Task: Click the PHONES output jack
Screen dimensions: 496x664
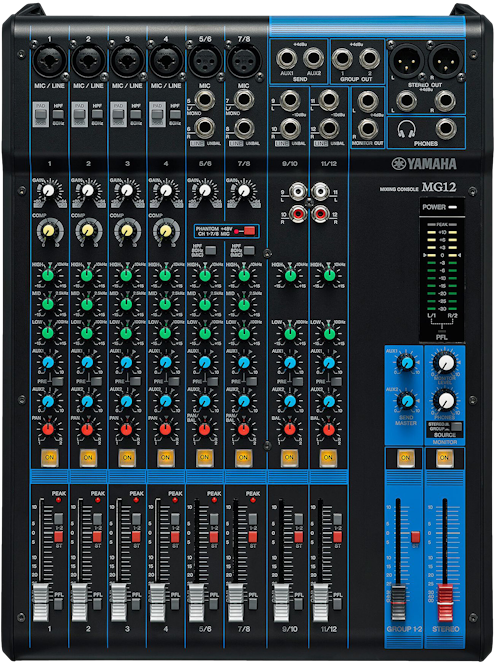Action: point(446,129)
